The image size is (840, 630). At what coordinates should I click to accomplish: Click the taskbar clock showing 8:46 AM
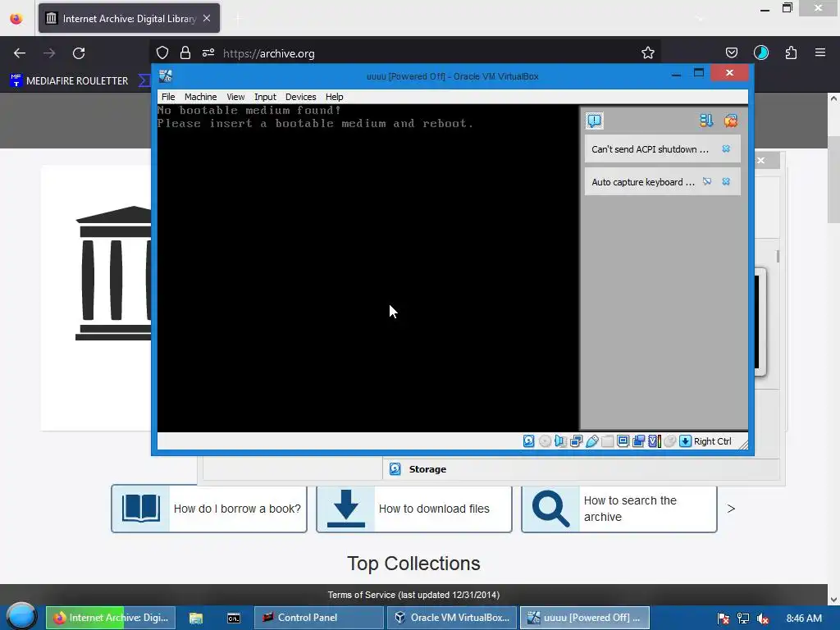click(x=804, y=619)
